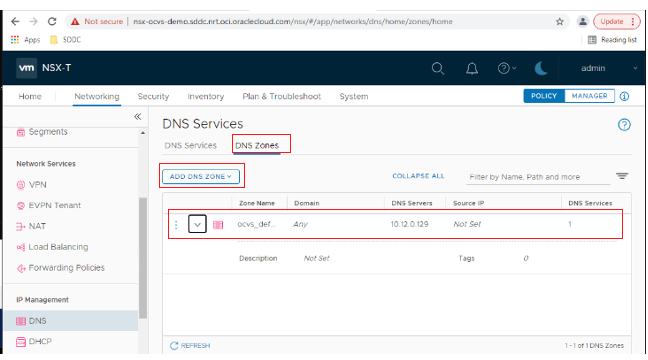
Task: Open DNS Services page help icon
Action: 624,124
